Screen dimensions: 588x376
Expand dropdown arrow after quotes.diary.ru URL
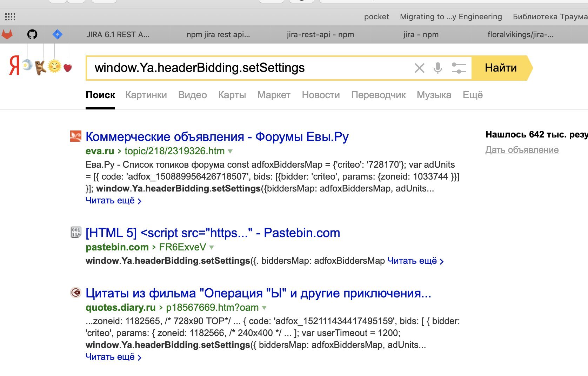click(264, 308)
